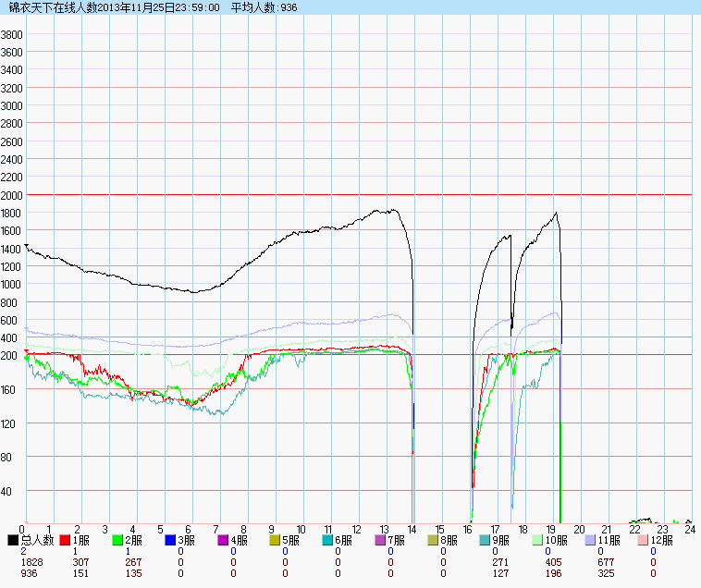Image resolution: width=701 pixels, height=588 pixels.
Task: Click the pink 12服 legend swatch
Action: pyautogui.click(x=644, y=540)
